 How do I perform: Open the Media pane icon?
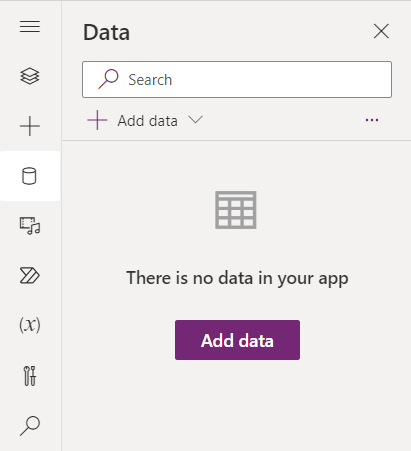point(30,226)
